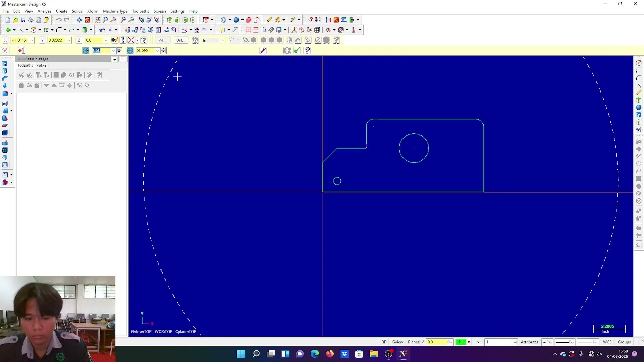Screen dimensions: 644x362
Task: Open the Level dropdown in status bar
Action: pyautogui.click(x=515, y=342)
